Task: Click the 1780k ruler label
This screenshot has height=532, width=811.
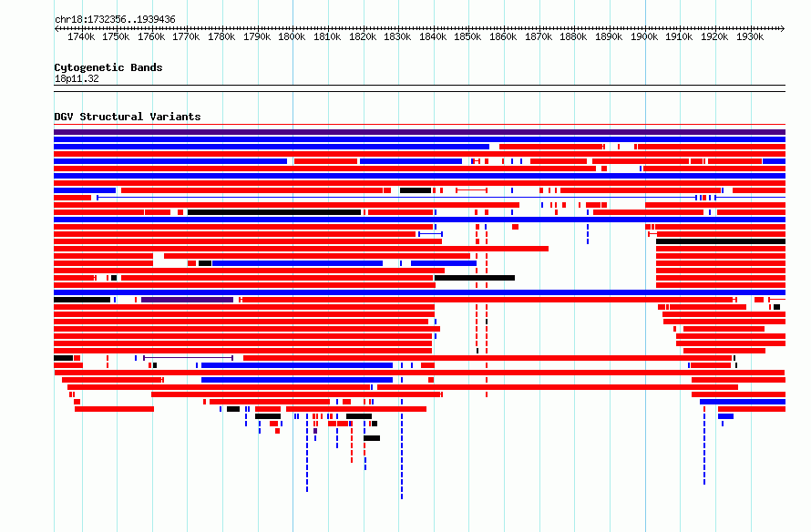Action: [x=221, y=36]
